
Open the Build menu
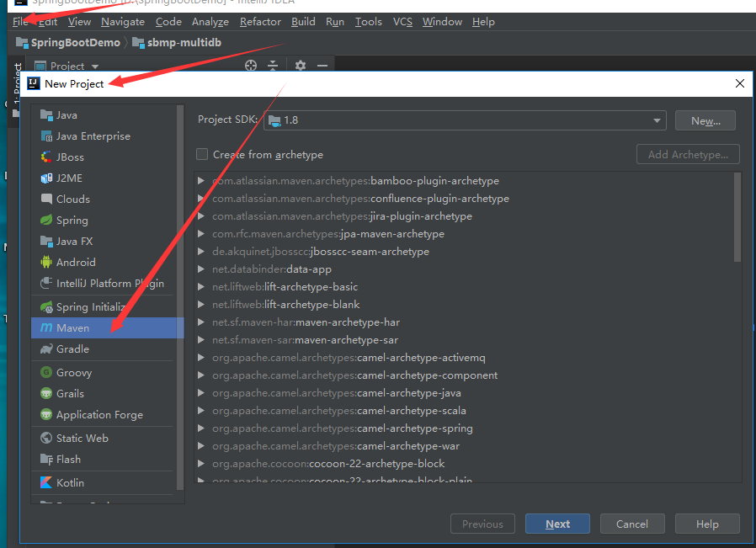pos(303,22)
